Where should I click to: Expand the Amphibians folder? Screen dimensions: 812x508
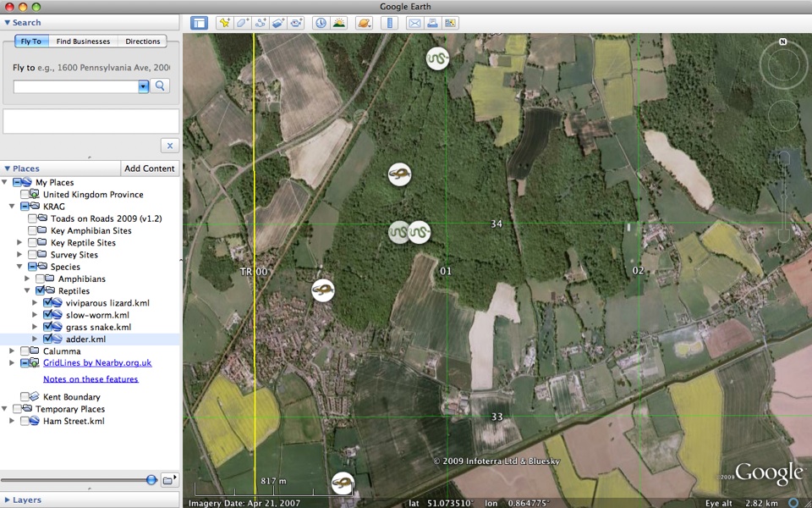pos(27,279)
